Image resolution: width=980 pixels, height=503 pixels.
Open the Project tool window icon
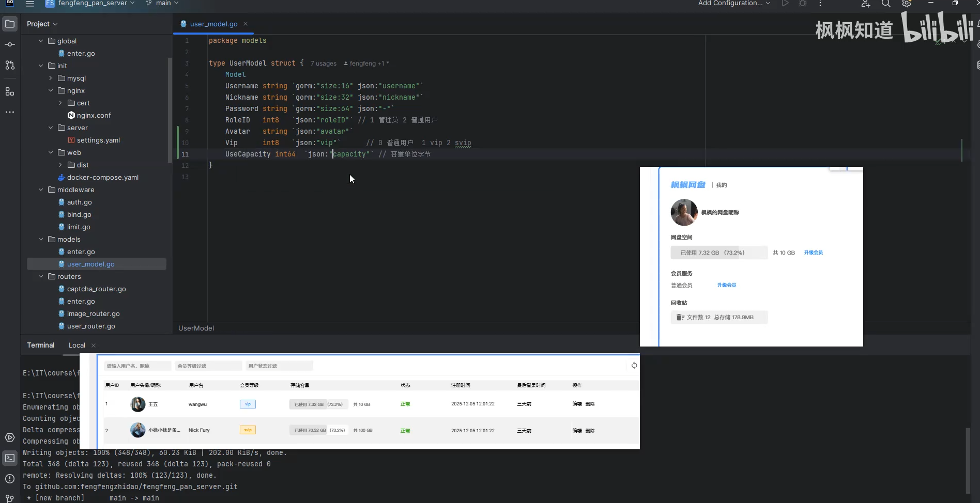click(x=10, y=24)
